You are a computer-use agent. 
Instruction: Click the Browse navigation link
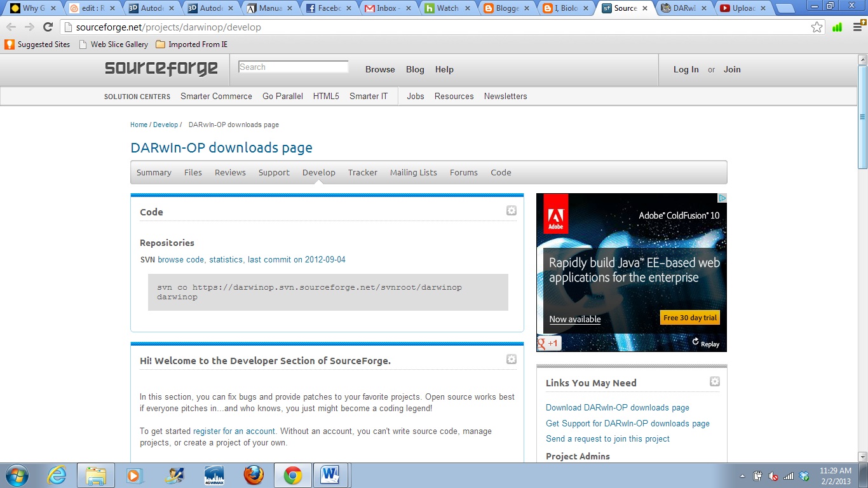tap(380, 69)
